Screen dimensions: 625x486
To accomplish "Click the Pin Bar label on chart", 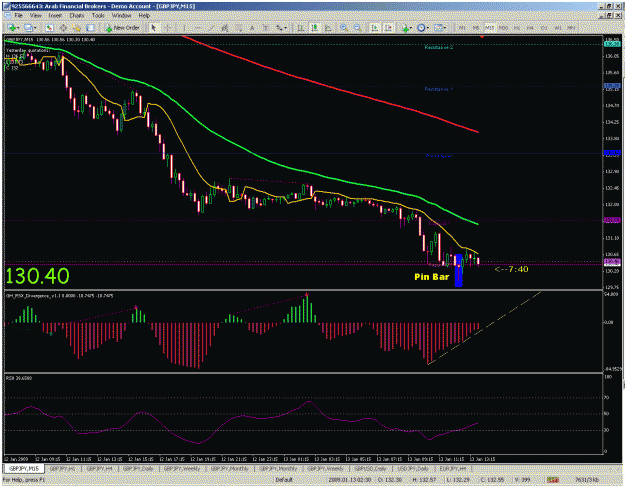I will point(432,277).
